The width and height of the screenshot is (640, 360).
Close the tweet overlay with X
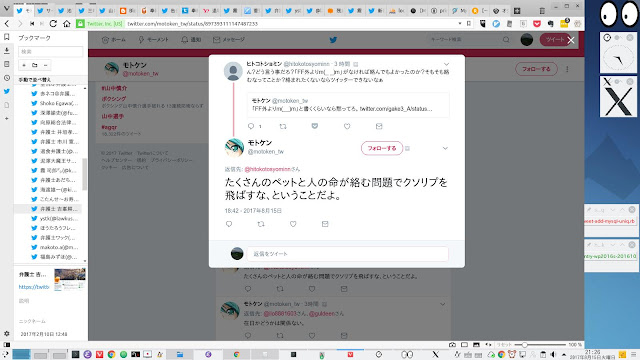tap(571, 40)
